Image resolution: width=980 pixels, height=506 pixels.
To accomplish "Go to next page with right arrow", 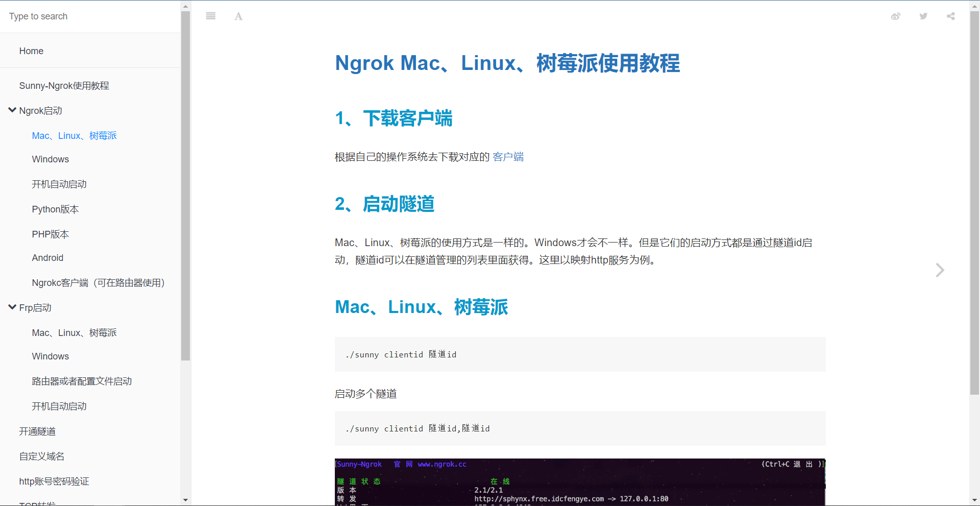I will [x=939, y=270].
